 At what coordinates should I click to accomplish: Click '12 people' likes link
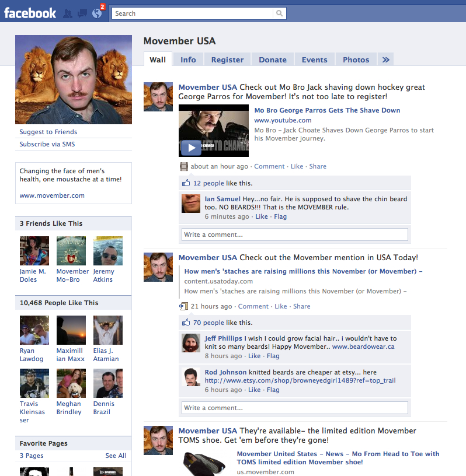point(208,183)
